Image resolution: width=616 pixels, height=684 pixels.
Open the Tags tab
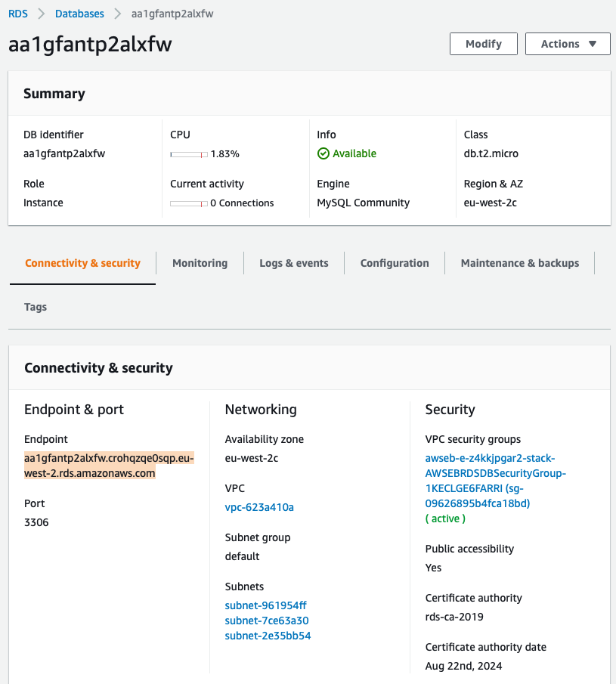tap(36, 307)
